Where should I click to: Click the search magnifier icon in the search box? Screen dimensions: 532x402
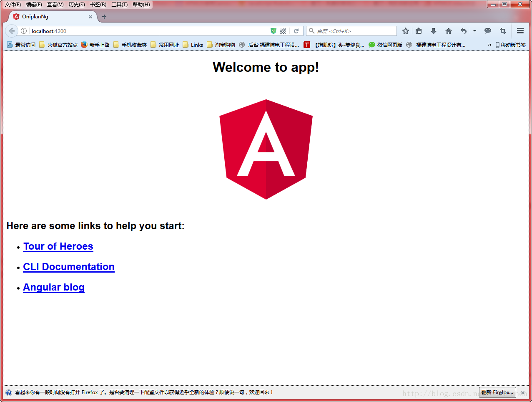point(311,31)
